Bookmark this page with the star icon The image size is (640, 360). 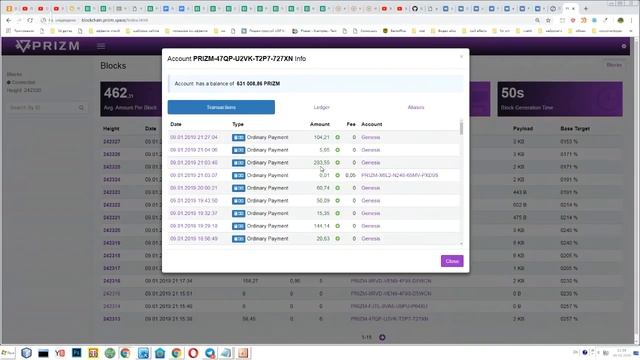click(x=548, y=20)
